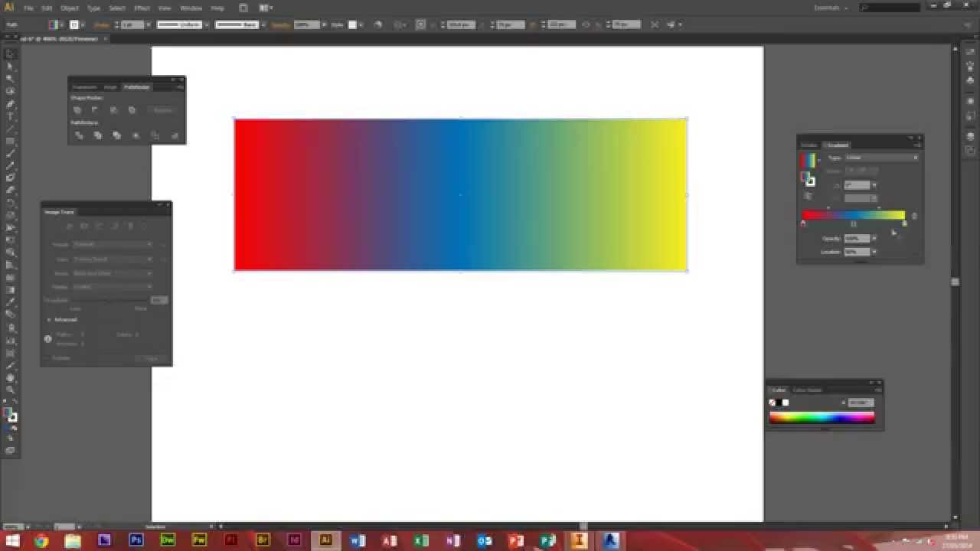Open Google Chrome from the taskbar
980x551 pixels.
[x=41, y=541]
